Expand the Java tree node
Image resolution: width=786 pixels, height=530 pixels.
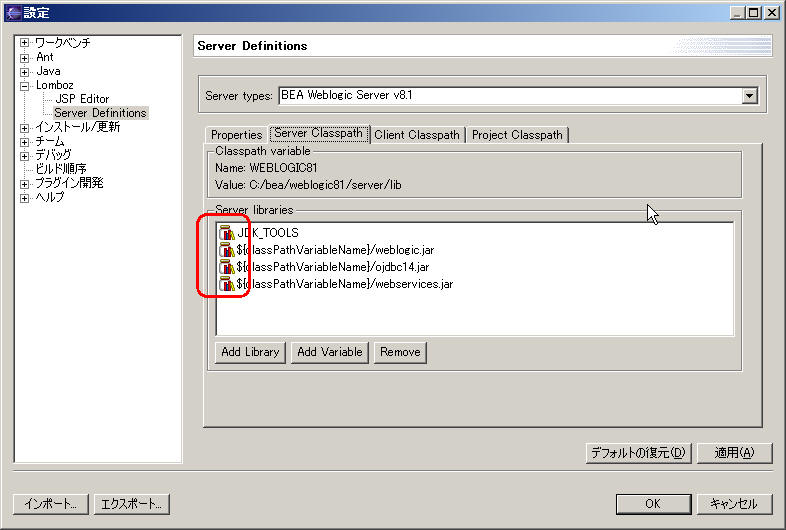[x=25, y=71]
